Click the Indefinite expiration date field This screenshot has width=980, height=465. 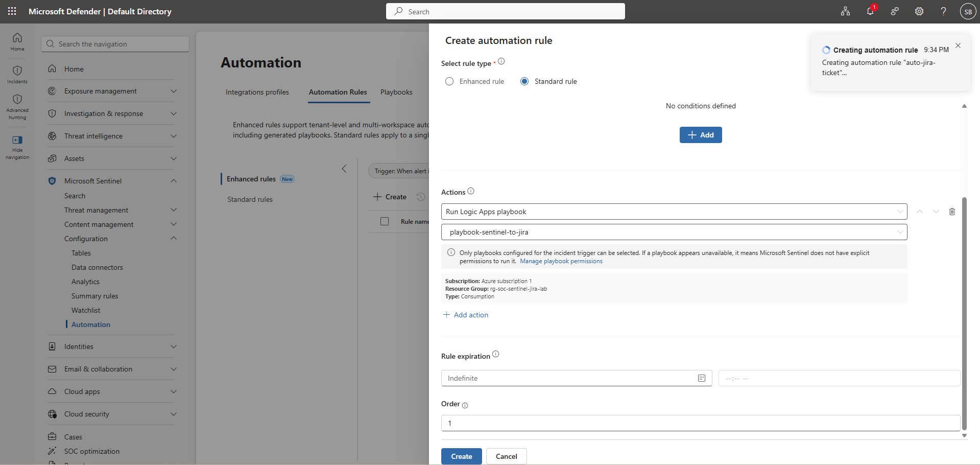pyautogui.click(x=577, y=378)
